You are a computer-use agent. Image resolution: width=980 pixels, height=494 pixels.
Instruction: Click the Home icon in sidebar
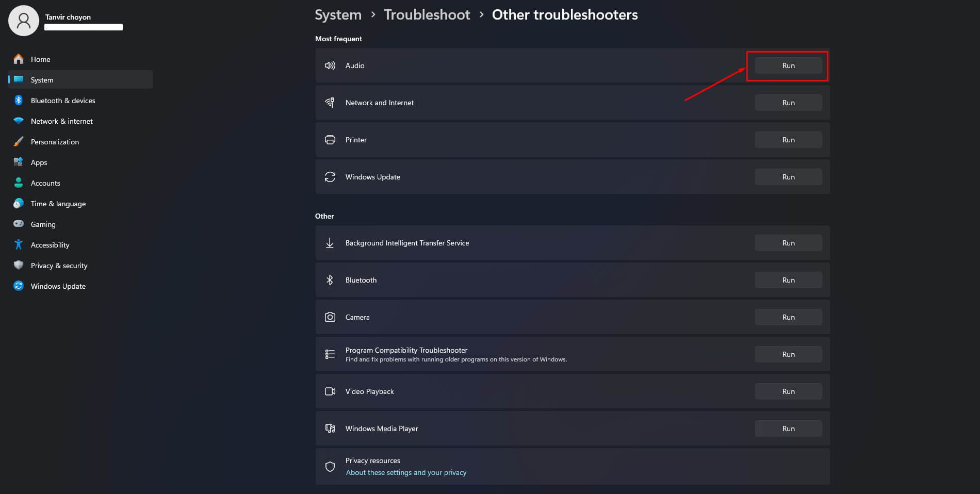pyautogui.click(x=19, y=59)
